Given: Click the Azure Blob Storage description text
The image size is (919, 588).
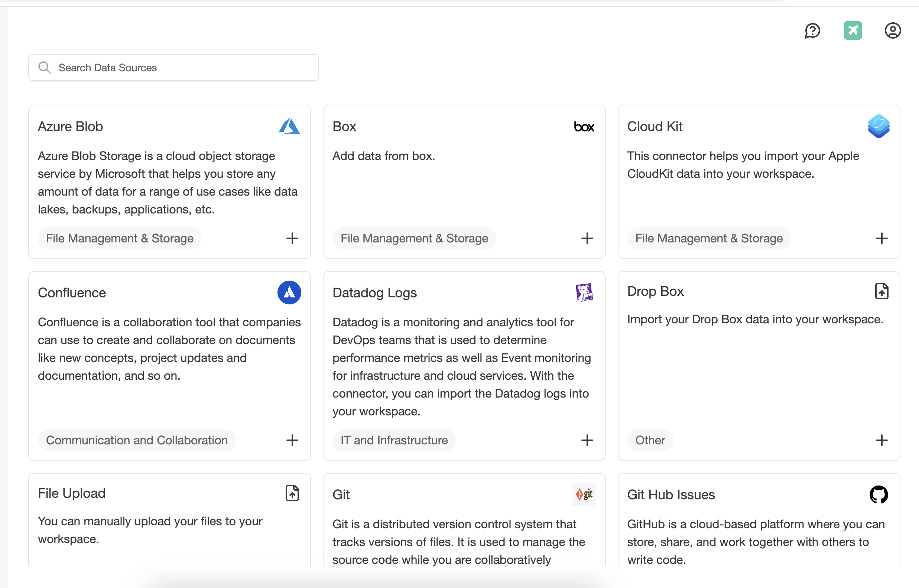Looking at the screenshot, I should (168, 183).
